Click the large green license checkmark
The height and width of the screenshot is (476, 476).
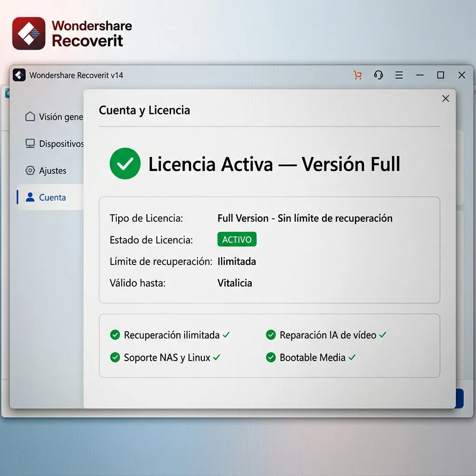(125, 164)
